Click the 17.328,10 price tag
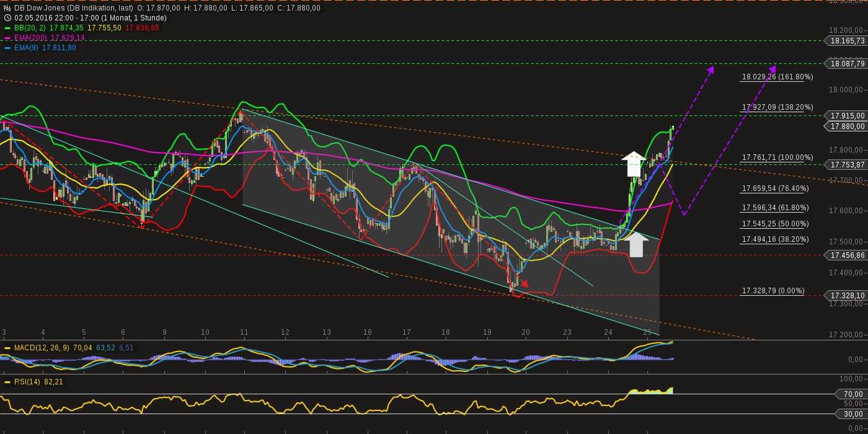The width and height of the screenshot is (868, 434). [x=847, y=296]
